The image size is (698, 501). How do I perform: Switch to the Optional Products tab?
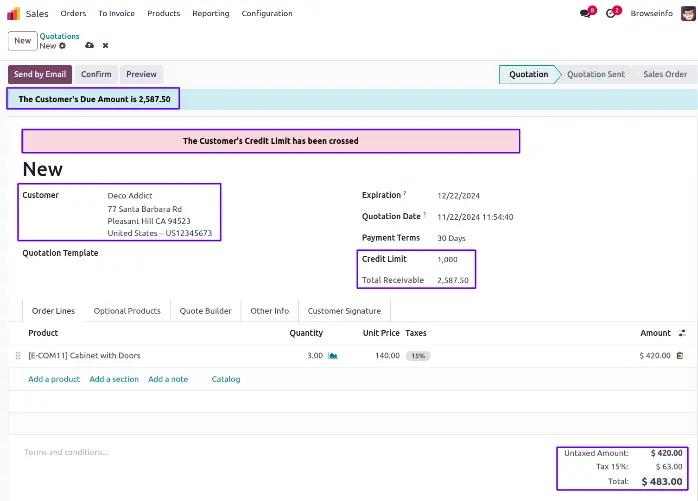point(127,311)
